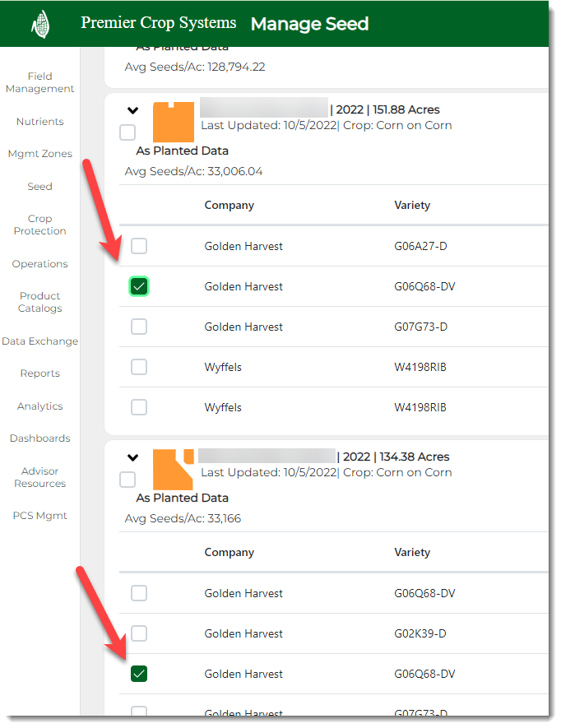Click the Avg Seeds/Ac: 33,006.04 value

193,171
